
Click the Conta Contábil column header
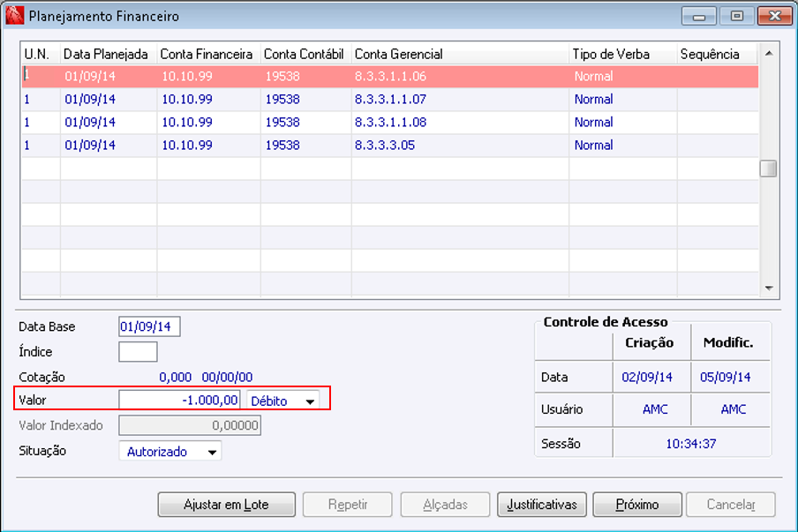[304, 54]
